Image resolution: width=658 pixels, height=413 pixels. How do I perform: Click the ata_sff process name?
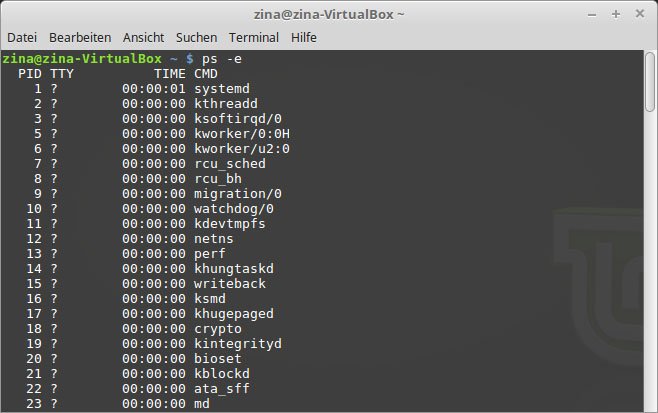point(222,389)
